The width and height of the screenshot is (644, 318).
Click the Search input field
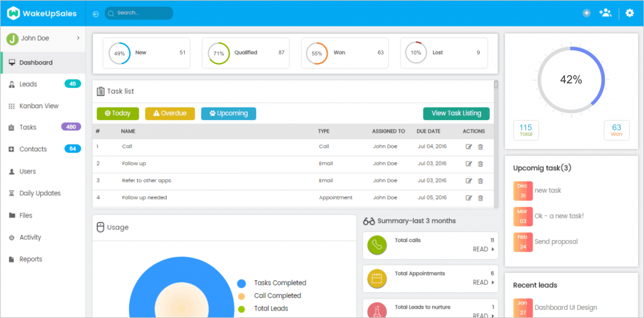pos(139,13)
